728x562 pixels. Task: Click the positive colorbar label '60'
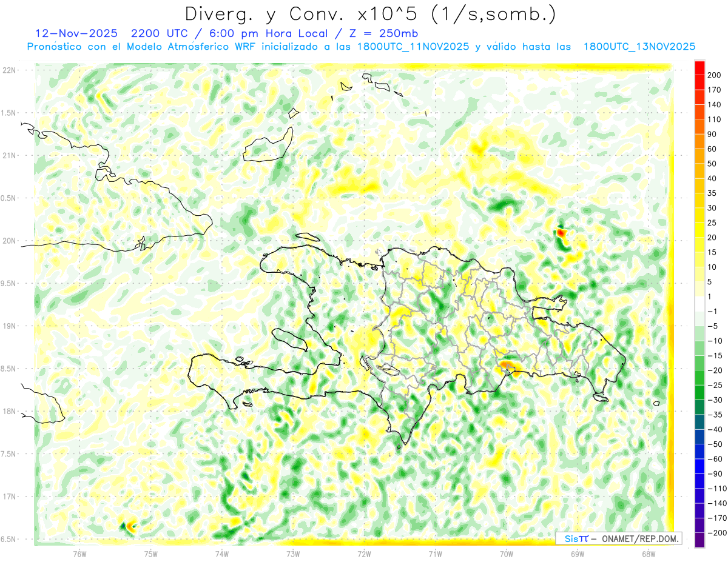point(713,149)
